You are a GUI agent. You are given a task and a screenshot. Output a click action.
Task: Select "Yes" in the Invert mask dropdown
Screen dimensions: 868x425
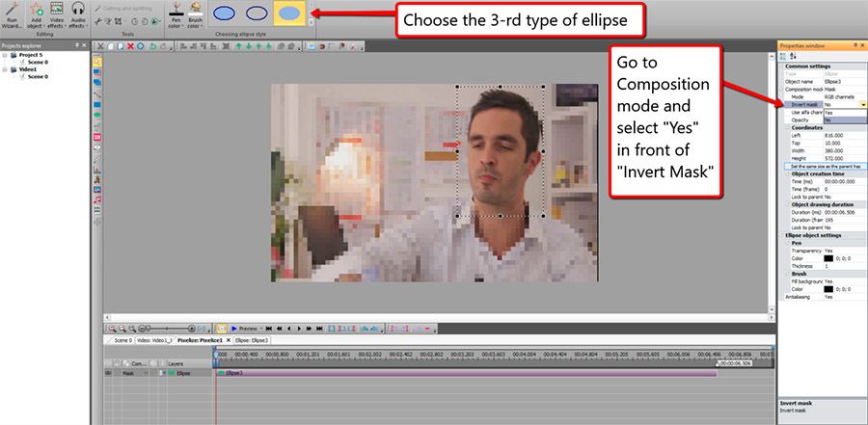(845, 113)
